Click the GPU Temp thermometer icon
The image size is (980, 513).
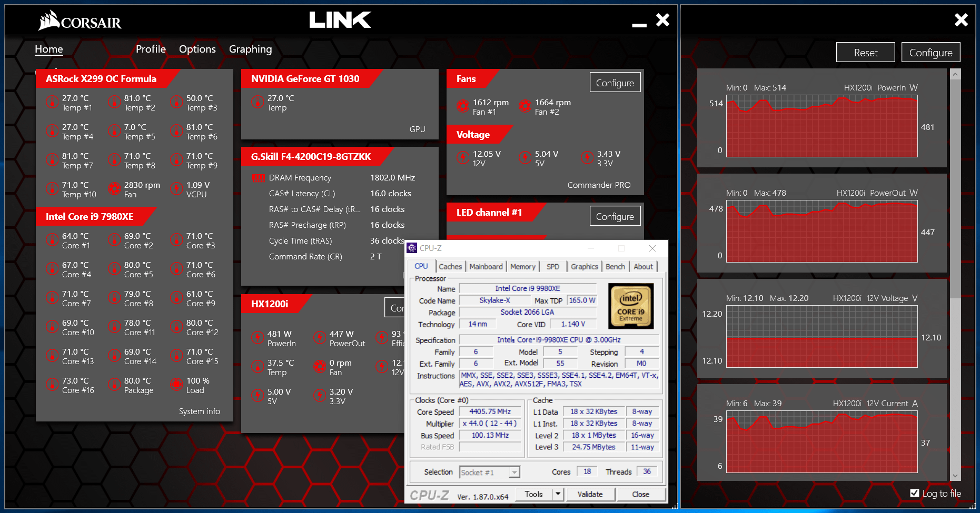[x=258, y=103]
